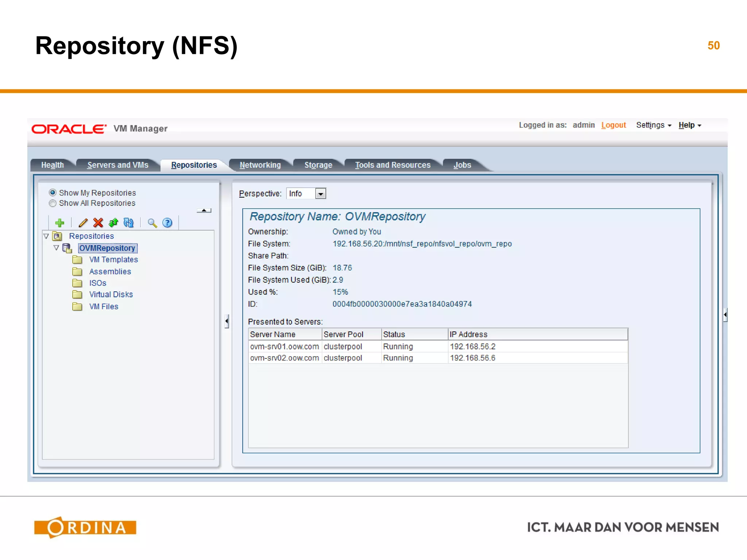This screenshot has height=560, width=747.
Task: Click the repository ID value 0004fb0000030000e7ea3a1840a04974
Action: pos(402,304)
